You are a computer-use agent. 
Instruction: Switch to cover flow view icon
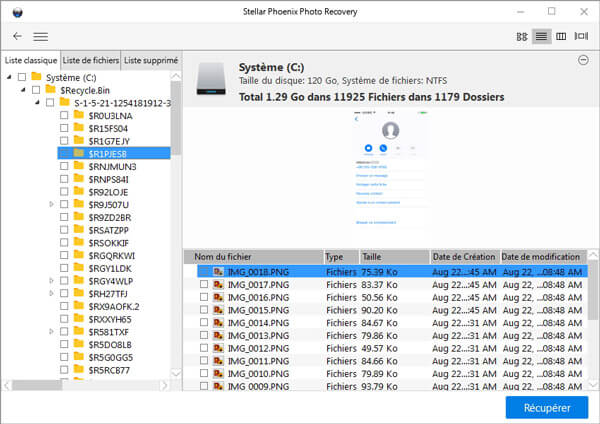pyautogui.click(x=581, y=36)
